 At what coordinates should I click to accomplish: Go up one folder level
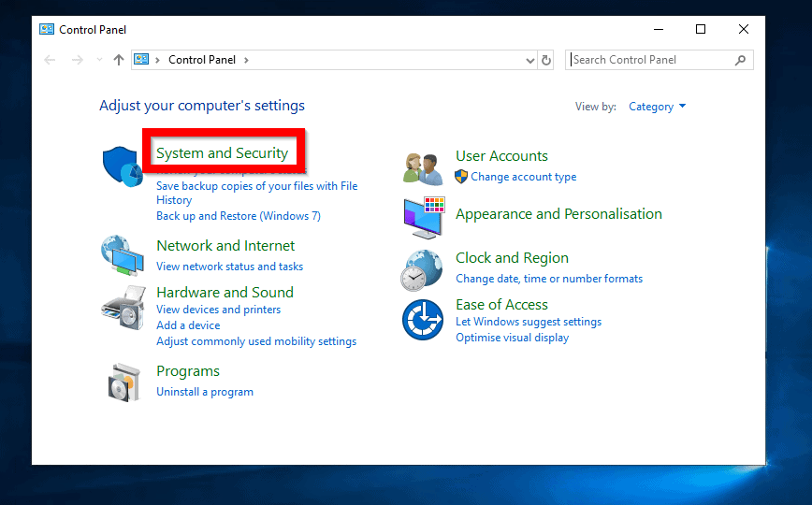coord(119,60)
